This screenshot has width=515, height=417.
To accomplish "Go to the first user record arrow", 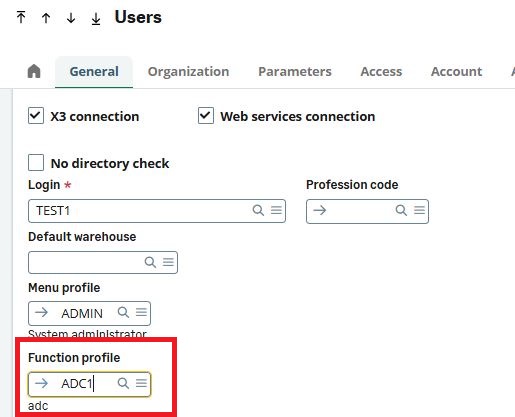I will pyautogui.click(x=21, y=17).
